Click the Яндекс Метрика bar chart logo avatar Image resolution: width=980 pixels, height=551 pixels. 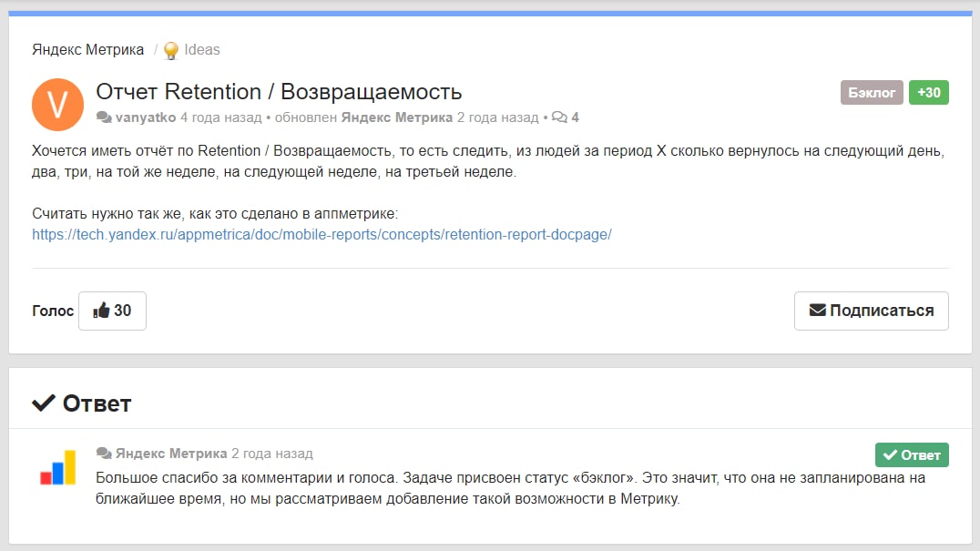[x=57, y=467]
